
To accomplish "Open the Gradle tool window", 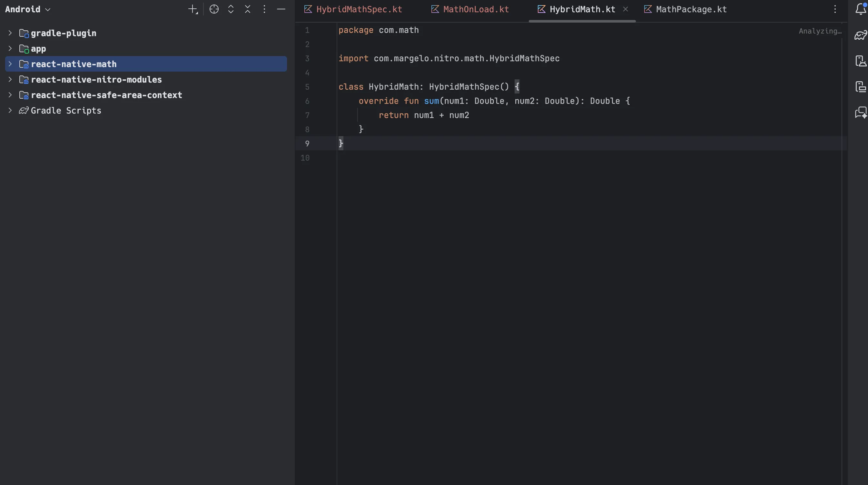I will tap(860, 35).
